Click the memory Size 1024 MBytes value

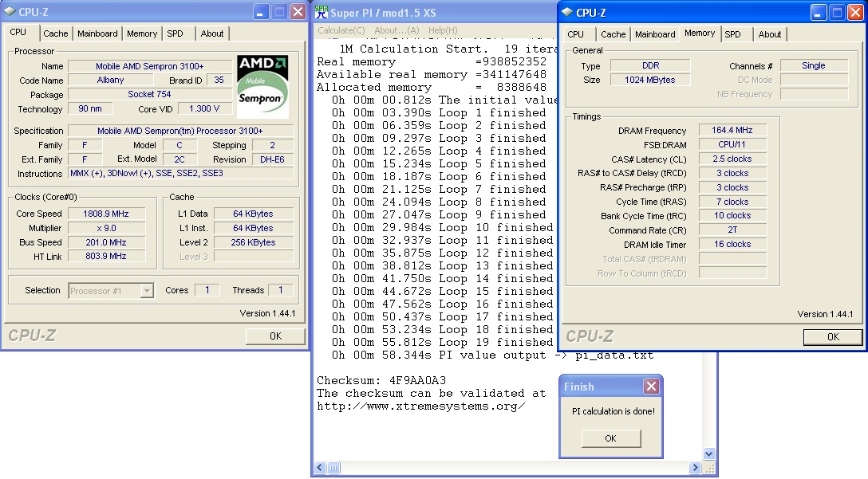coord(650,80)
